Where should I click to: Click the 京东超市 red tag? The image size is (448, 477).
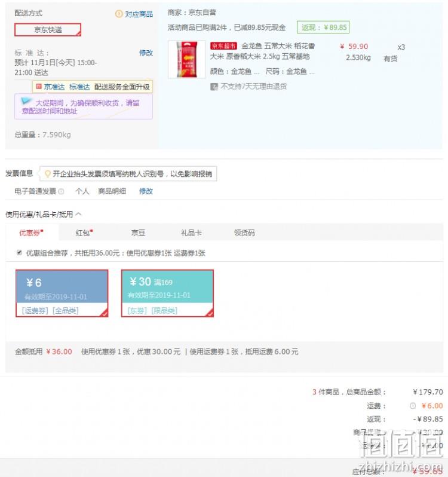(x=223, y=46)
